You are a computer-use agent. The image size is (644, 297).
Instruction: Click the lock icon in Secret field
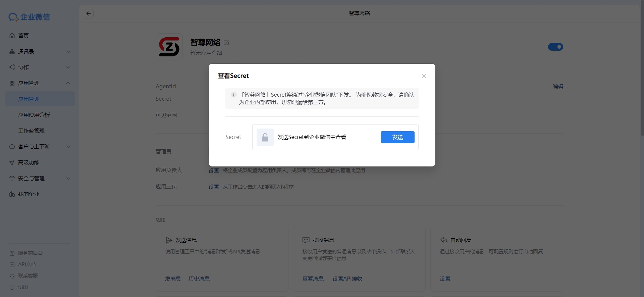(x=265, y=137)
